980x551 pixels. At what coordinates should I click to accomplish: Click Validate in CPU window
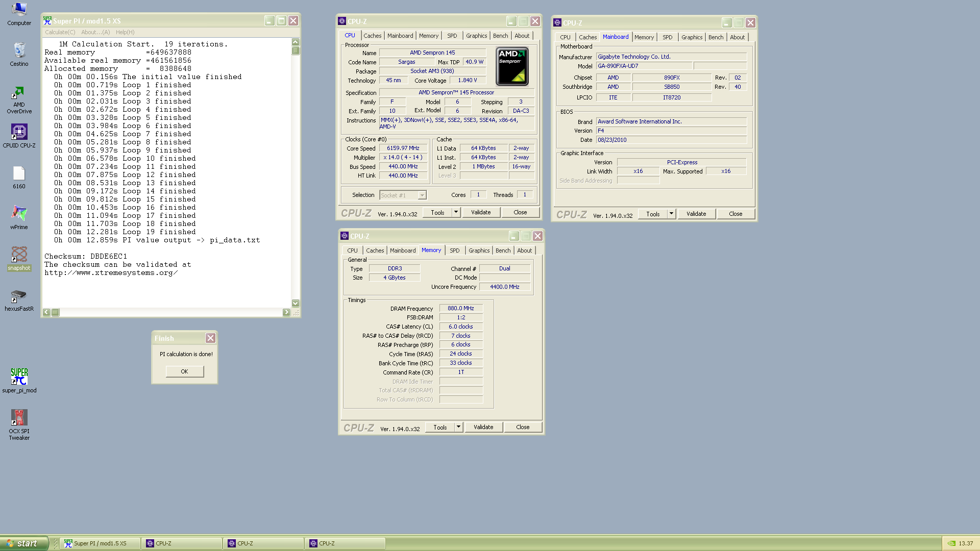pos(481,212)
